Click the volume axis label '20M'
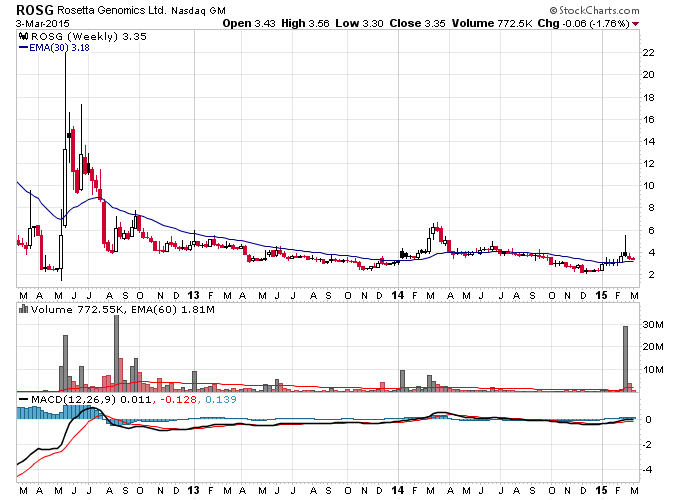The height and width of the screenshot is (500, 680). tap(653, 346)
